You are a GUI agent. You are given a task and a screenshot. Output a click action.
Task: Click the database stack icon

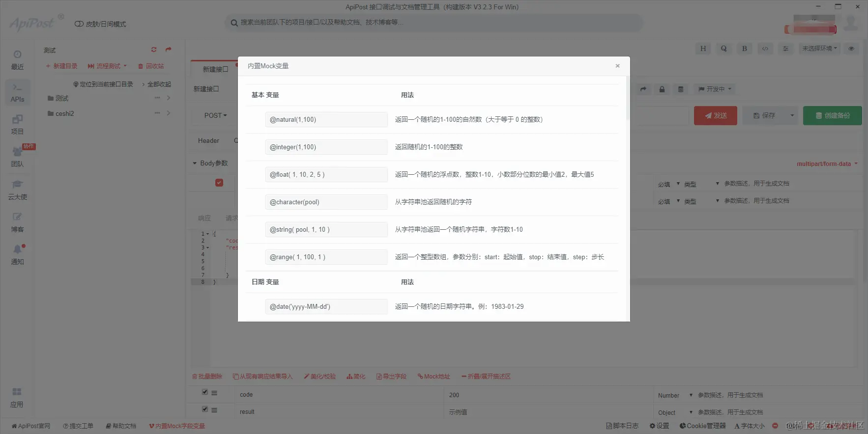coord(681,89)
